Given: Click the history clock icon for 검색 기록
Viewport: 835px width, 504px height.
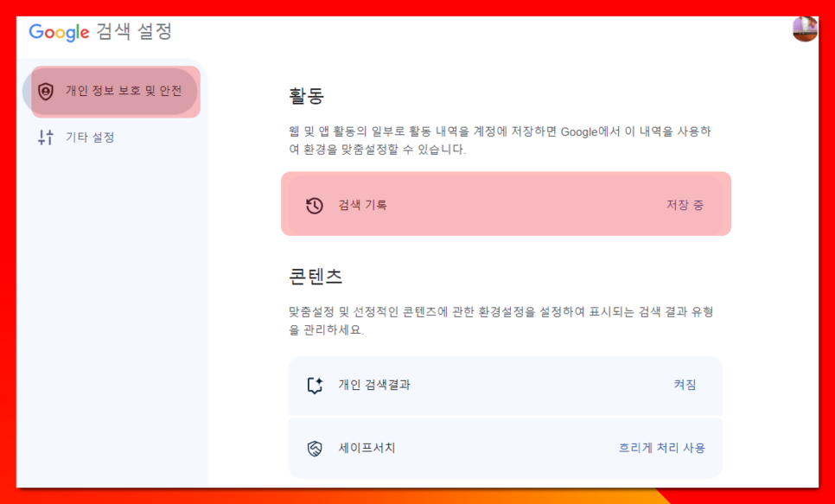Looking at the screenshot, I should pos(314,206).
